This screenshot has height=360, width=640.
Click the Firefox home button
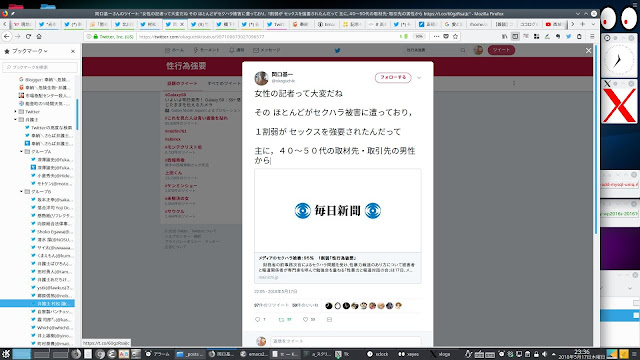pos(39,36)
